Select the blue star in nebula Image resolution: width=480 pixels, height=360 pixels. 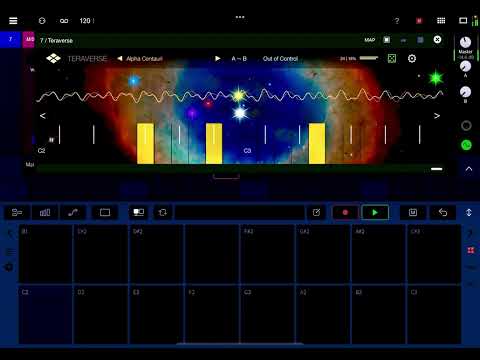pyautogui.click(x=134, y=81)
